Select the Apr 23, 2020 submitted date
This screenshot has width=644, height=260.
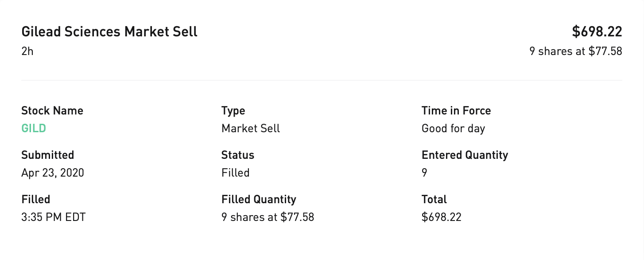[53, 173]
